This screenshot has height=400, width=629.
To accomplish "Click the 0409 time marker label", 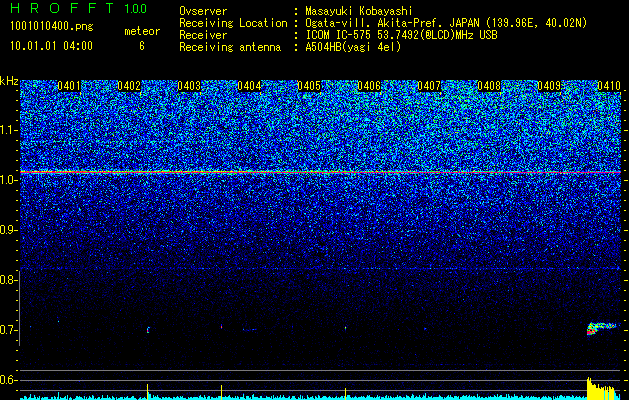I will tap(549, 86).
